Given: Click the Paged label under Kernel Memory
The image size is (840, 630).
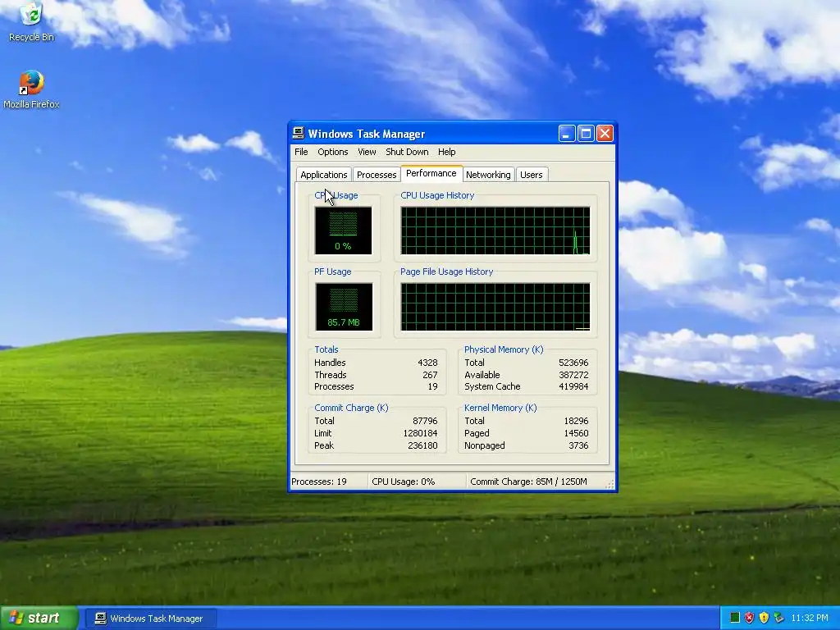Looking at the screenshot, I should pos(477,433).
